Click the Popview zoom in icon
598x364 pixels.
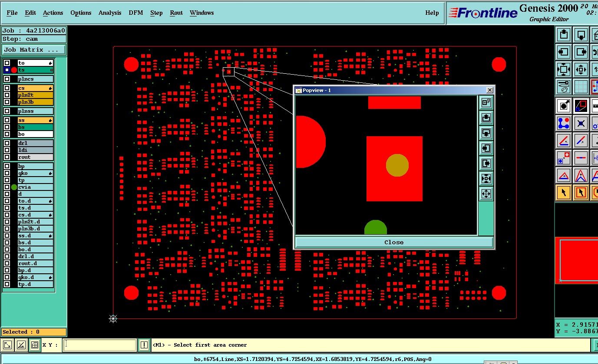[x=486, y=178]
